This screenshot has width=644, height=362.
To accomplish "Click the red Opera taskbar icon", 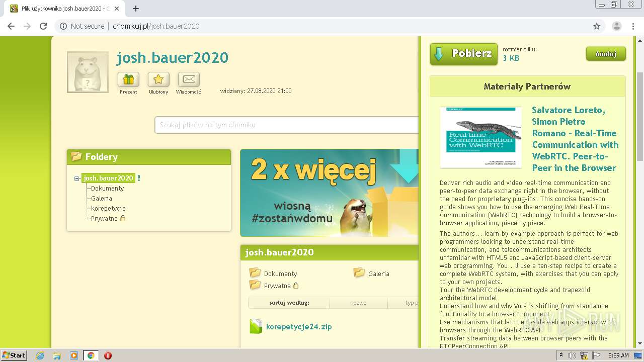I will pyautogui.click(x=108, y=355).
